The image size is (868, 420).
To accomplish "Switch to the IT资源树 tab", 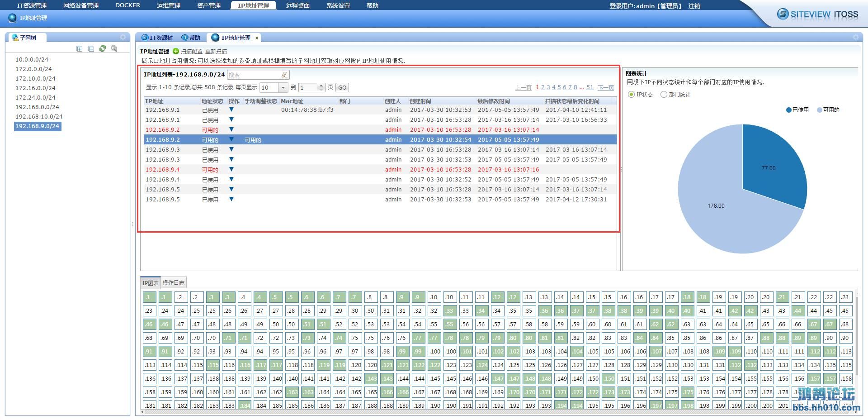I will click(x=157, y=38).
